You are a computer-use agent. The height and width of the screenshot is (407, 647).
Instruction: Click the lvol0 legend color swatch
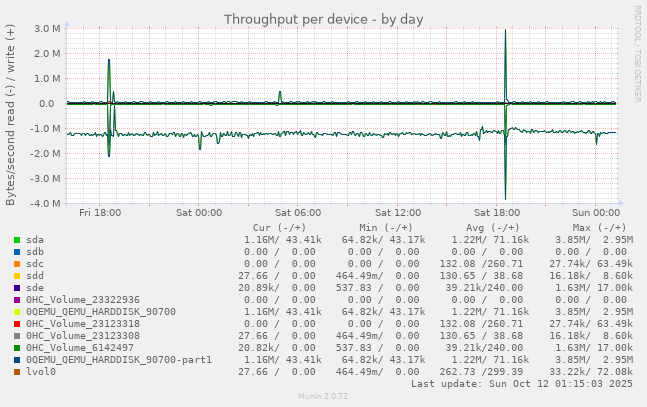tap(17, 372)
